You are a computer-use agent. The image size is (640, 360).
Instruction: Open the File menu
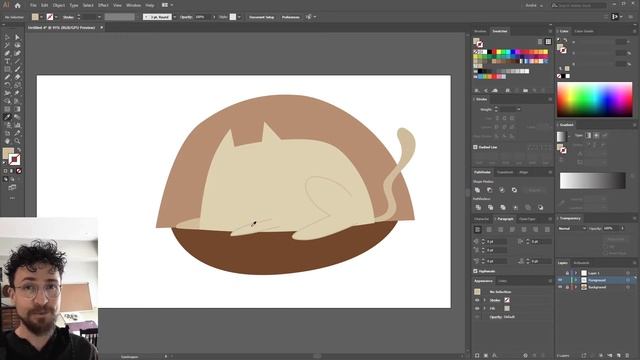(33, 5)
